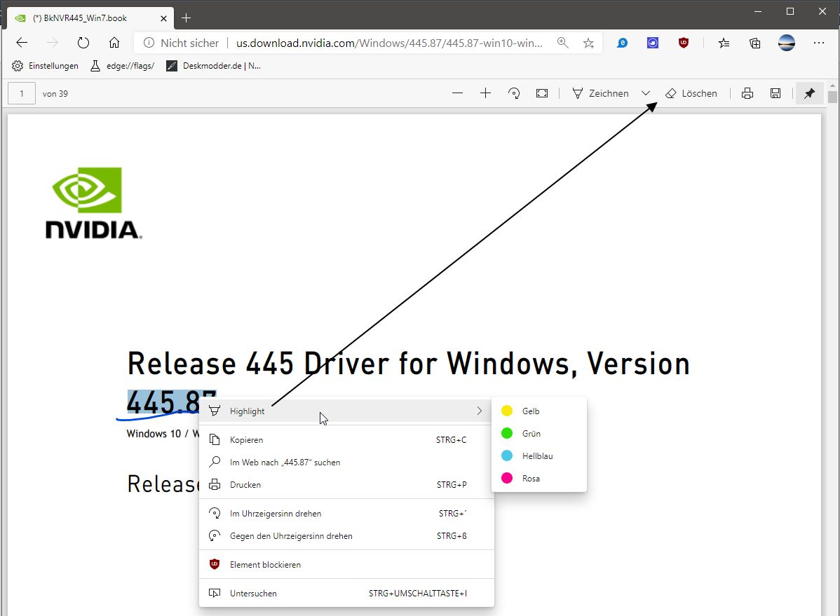The image size is (840, 616).
Task: Rotate the PDF using toolbar rotate icon
Action: click(x=514, y=93)
